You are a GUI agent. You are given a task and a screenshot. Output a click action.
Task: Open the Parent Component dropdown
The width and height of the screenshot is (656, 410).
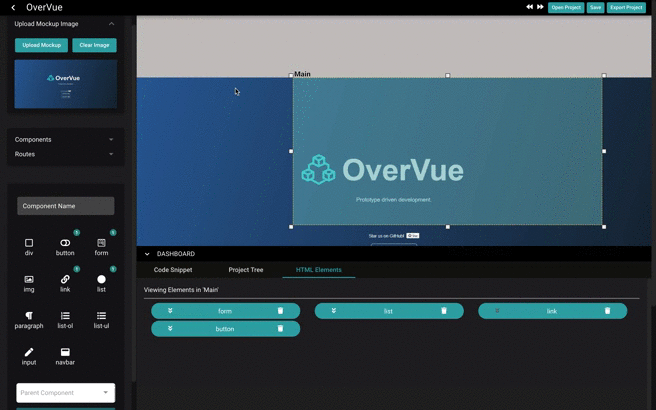point(66,392)
